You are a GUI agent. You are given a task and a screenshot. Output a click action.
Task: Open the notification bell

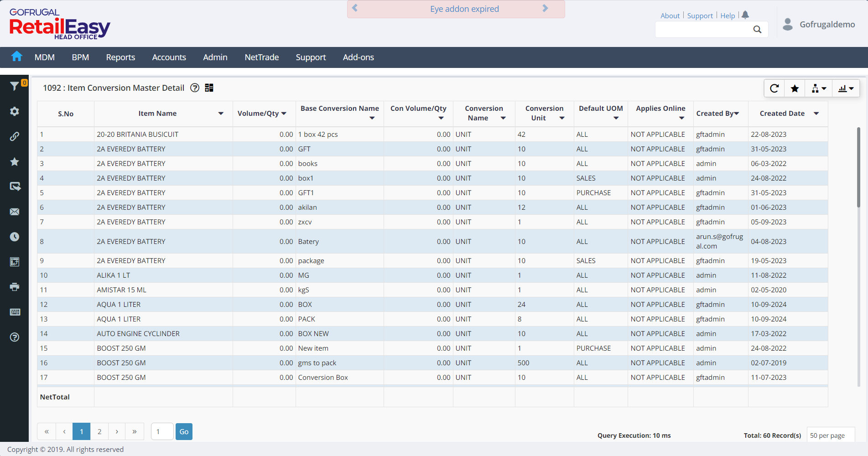[x=745, y=15]
